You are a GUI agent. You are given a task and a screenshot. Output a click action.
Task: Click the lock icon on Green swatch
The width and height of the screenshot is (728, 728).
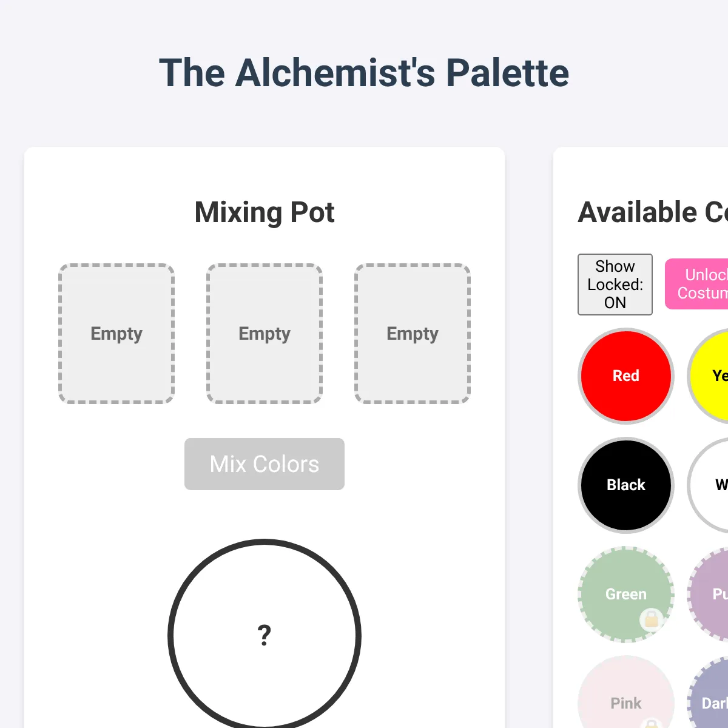pos(651,619)
